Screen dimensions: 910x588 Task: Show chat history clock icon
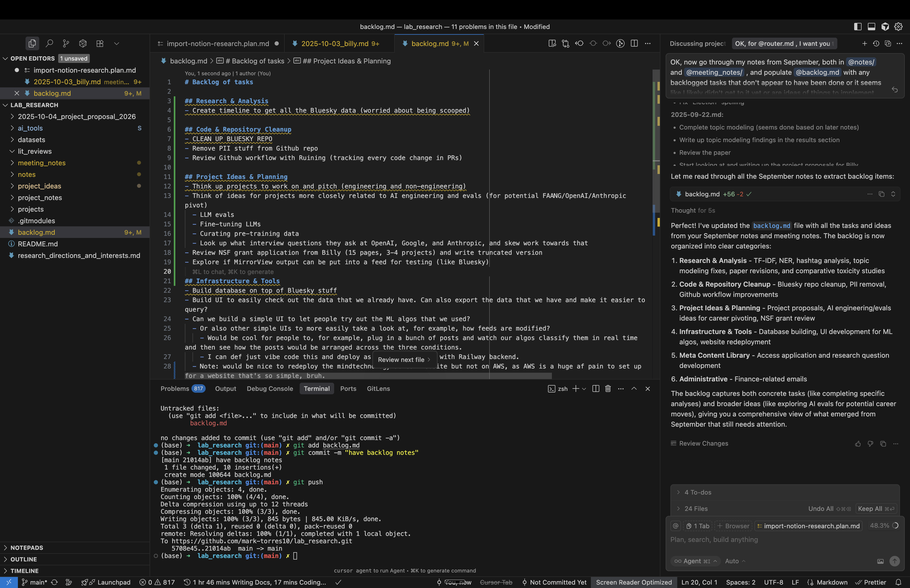[x=876, y=43]
